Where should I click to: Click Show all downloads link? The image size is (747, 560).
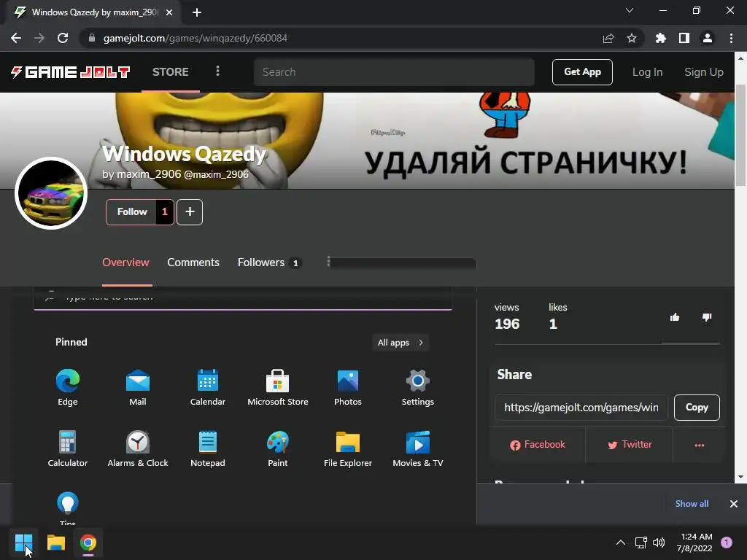pyautogui.click(x=692, y=504)
